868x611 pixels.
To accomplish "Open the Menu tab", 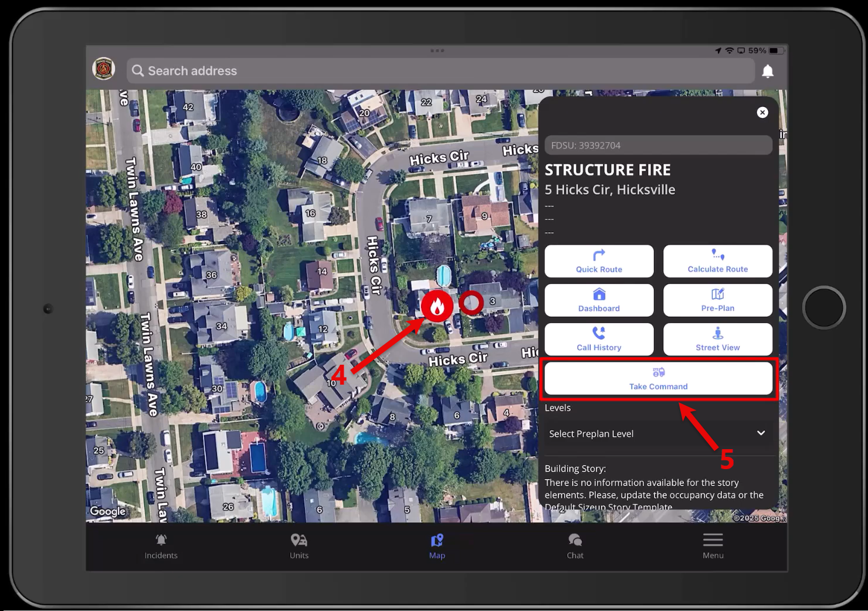I will [x=713, y=546].
